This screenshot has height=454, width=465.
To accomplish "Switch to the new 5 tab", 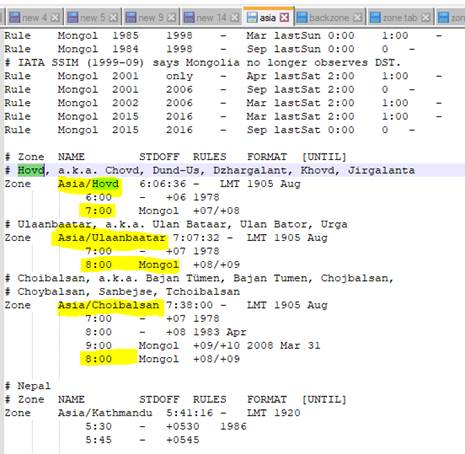I will point(93,17).
